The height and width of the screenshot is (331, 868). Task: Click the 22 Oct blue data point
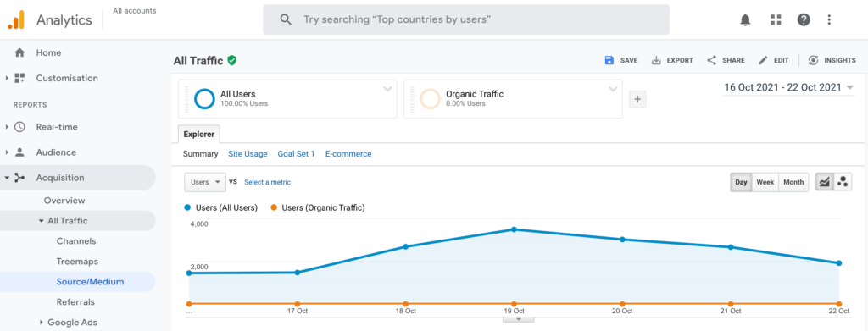[839, 263]
